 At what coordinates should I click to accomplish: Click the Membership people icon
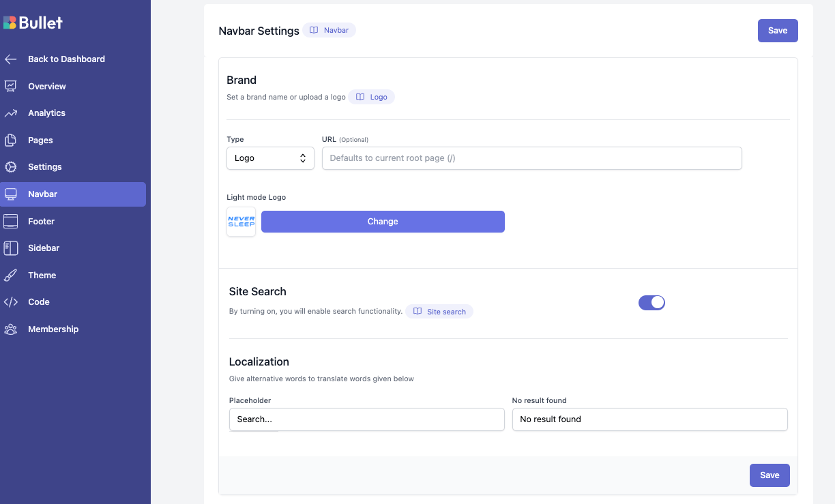(x=10, y=329)
